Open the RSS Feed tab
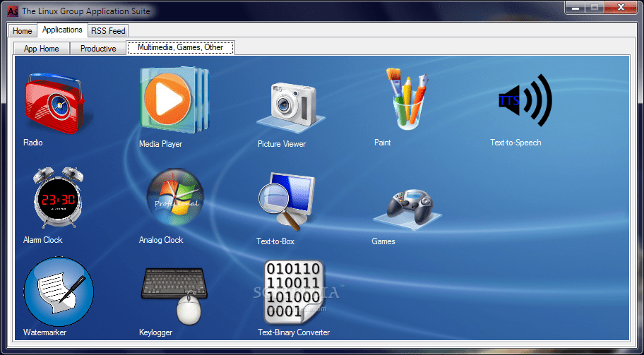This screenshot has height=355, width=644. 109,31
